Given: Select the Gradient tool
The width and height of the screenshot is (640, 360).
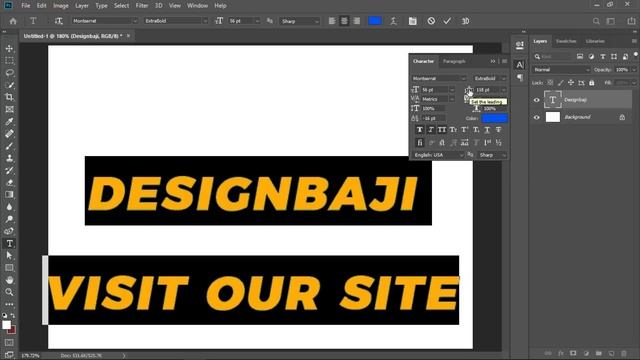Looking at the screenshot, I should pyautogui.click(x=9, y=195).
